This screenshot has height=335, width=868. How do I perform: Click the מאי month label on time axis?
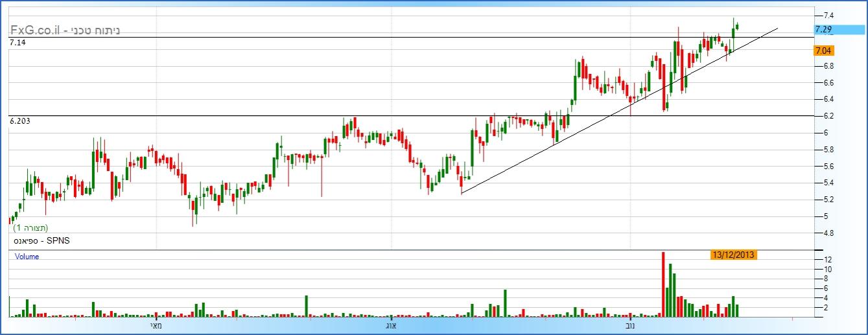(x=156, y=324)
